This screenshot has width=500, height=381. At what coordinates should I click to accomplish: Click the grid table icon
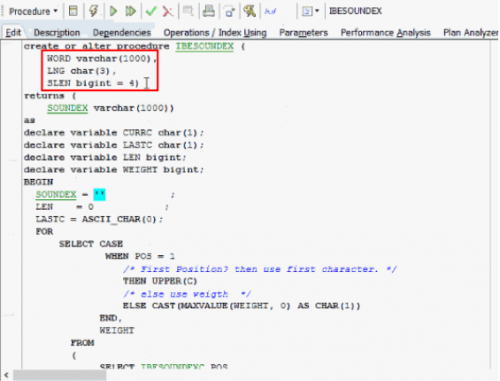(188, 11)
